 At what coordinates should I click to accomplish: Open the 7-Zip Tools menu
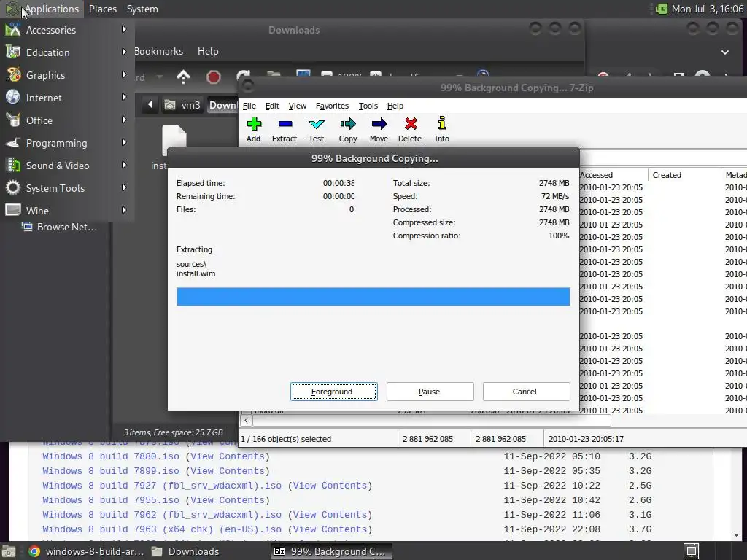click(x=368, y=106)
